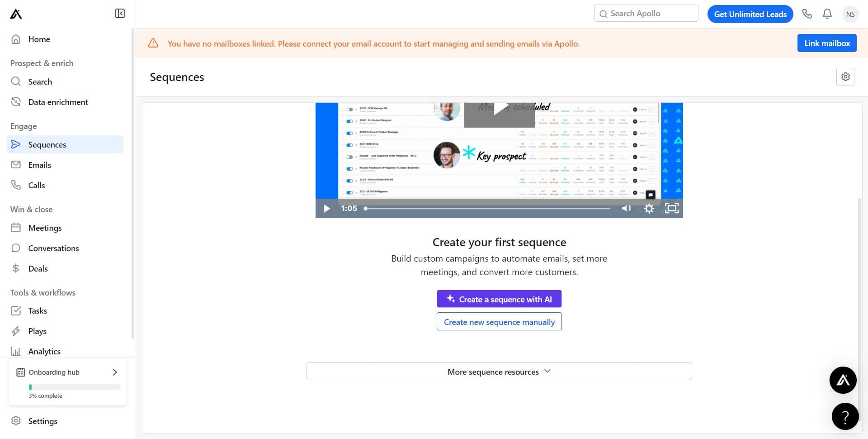Click the Apollo logo
This screenshot has width=868, height=439.
pyautogui.click(x=16, y=14)
